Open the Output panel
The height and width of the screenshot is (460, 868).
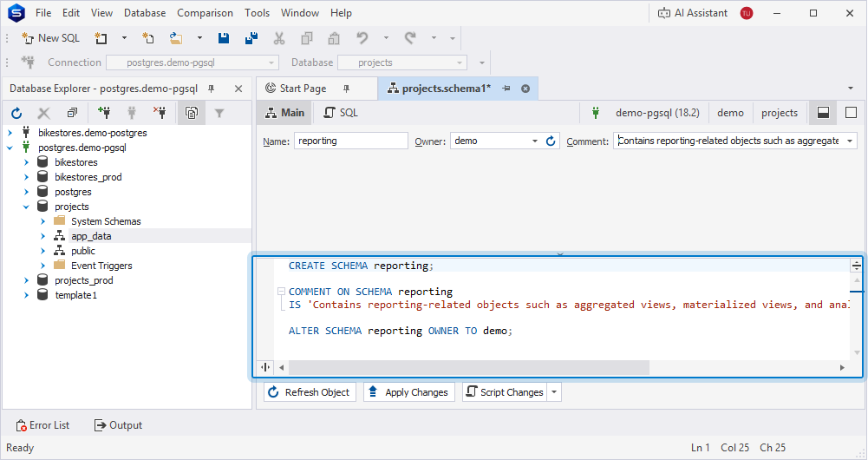[118, 425]
